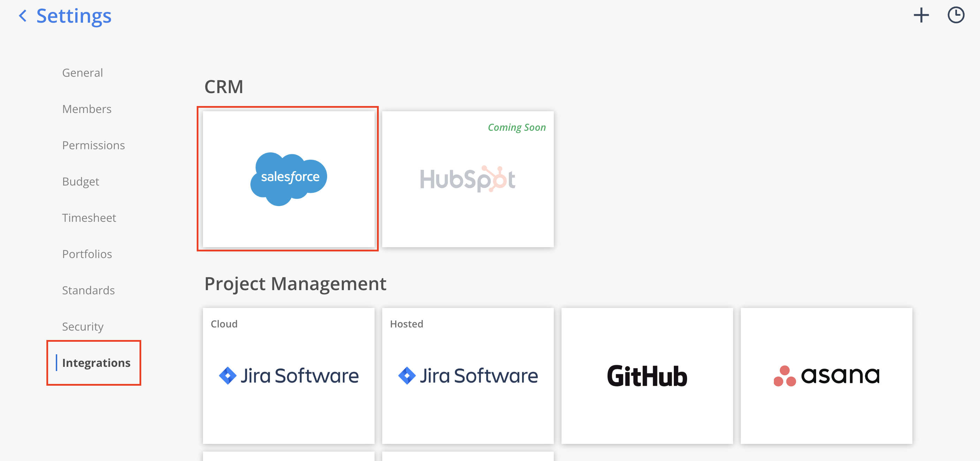
Task: Select the GitHub integration card
Action: click(x=647, y=376)
